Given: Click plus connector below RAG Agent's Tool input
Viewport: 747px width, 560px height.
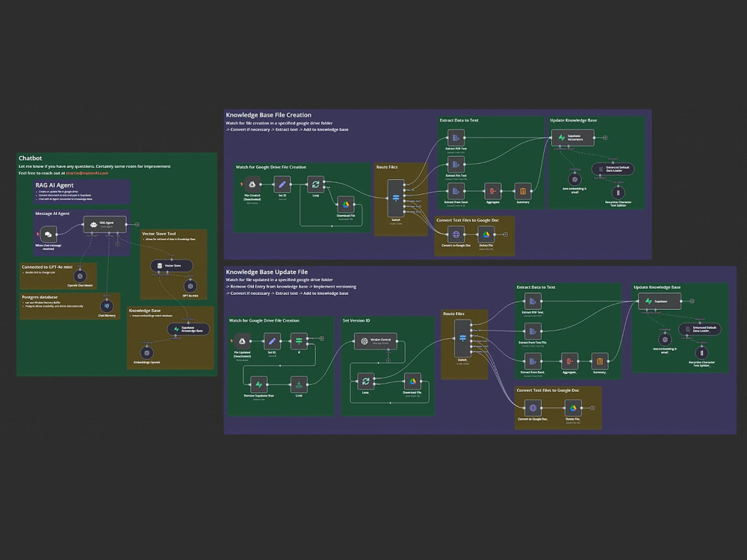Looking at the screenshot, I should click(118, 243).
